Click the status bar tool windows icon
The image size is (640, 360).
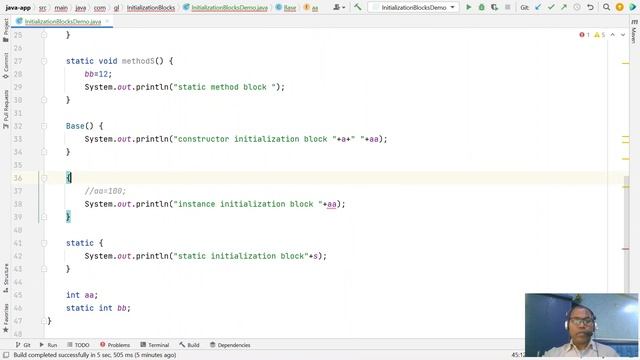[x=6, y=355]
